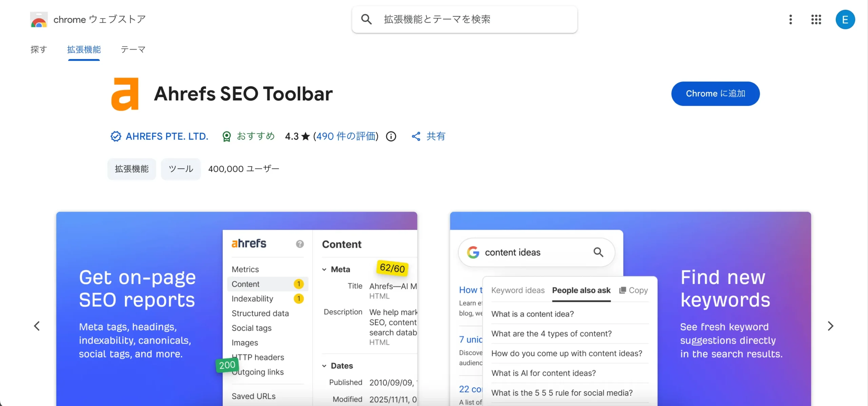
Task: Go to the next screenshot with right arrow
Action: tap(830, 326)
